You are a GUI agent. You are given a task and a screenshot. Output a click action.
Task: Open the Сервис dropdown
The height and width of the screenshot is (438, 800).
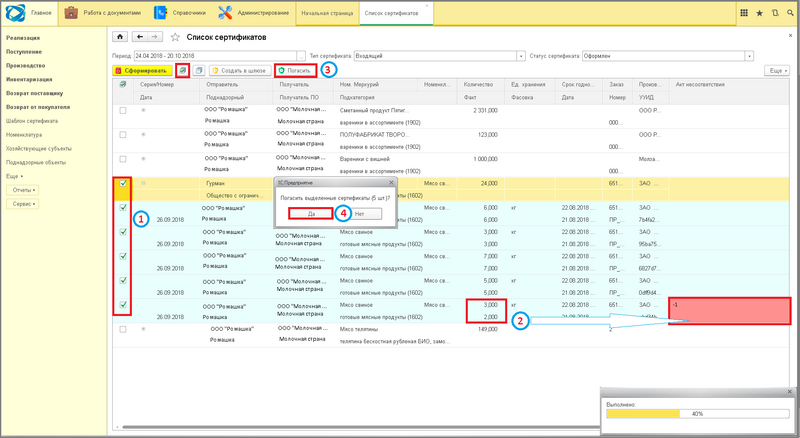click(22, 204)
